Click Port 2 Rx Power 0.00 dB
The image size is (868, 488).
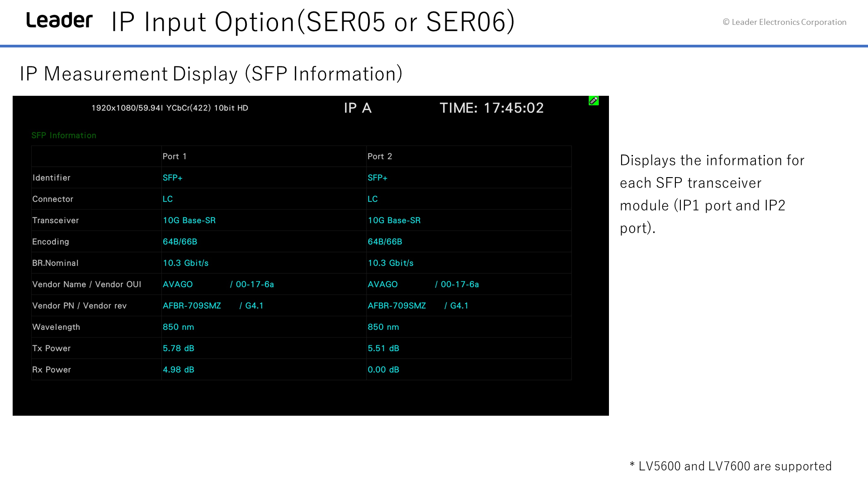[x=383, y=370]
